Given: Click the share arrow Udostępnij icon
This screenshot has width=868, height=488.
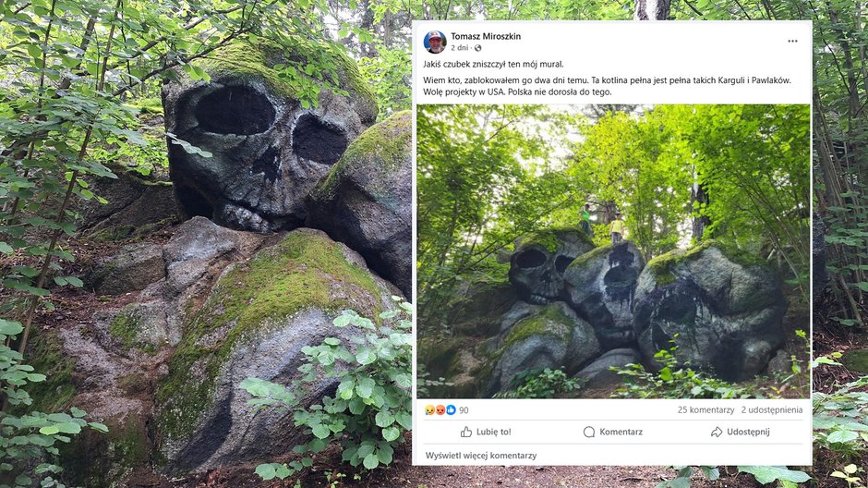Looking at the screenshot, I should point(717,432).
